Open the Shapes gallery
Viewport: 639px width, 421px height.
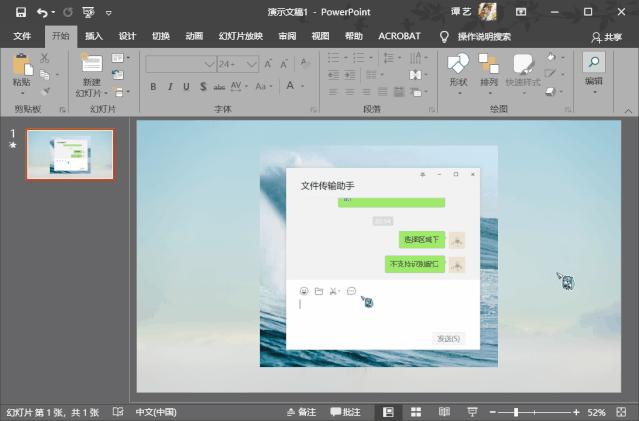coord(458,73)
